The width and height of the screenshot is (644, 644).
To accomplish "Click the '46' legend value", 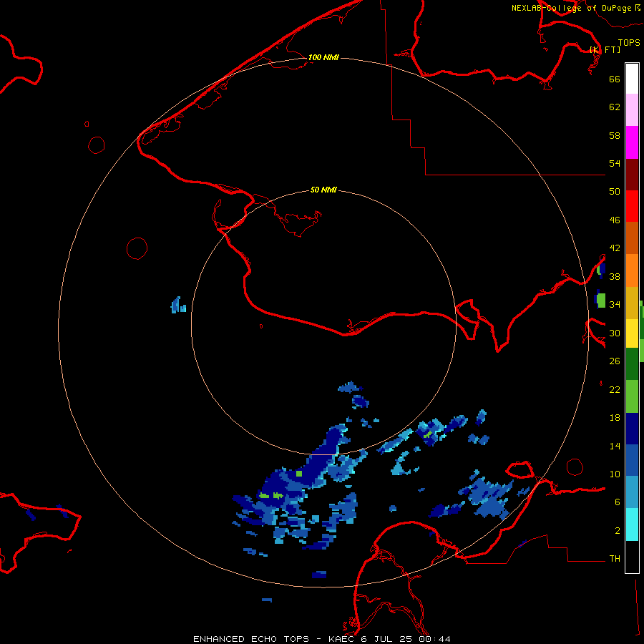I will [615, 220].
